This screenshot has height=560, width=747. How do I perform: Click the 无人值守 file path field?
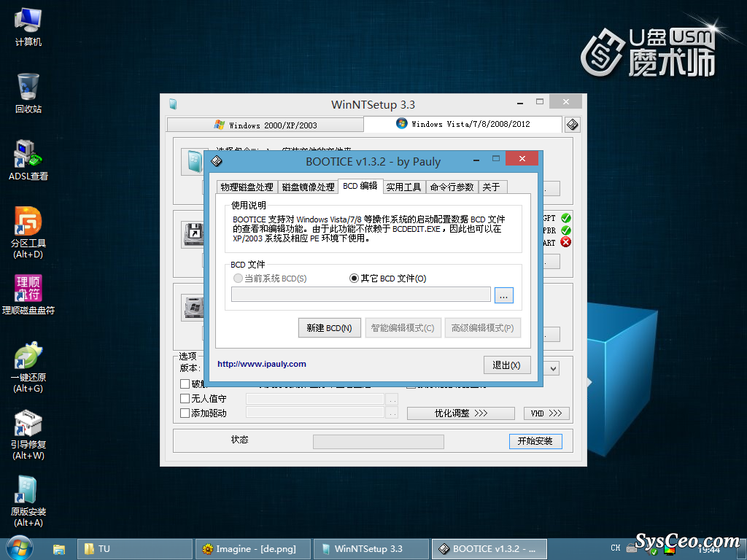point(315,399)
